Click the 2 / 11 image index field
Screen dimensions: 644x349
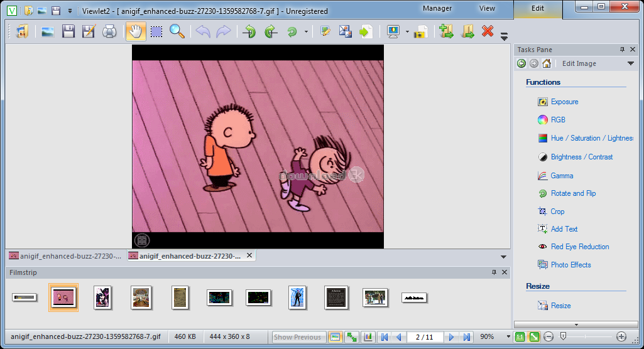425,337
